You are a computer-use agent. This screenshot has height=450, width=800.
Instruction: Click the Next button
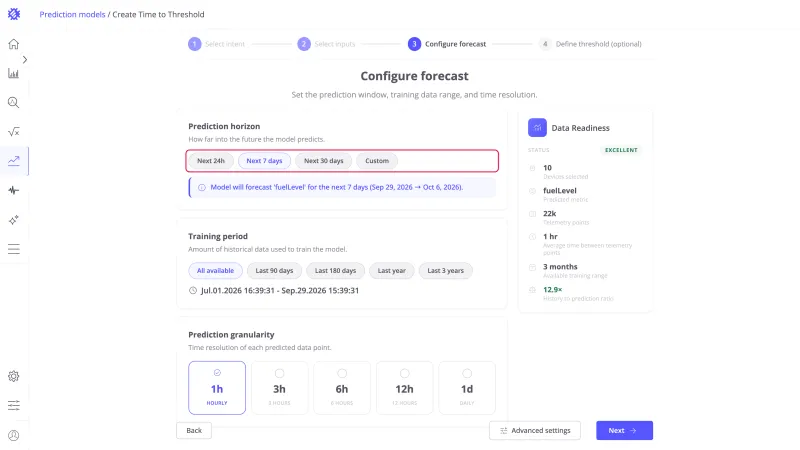(624, 431)
